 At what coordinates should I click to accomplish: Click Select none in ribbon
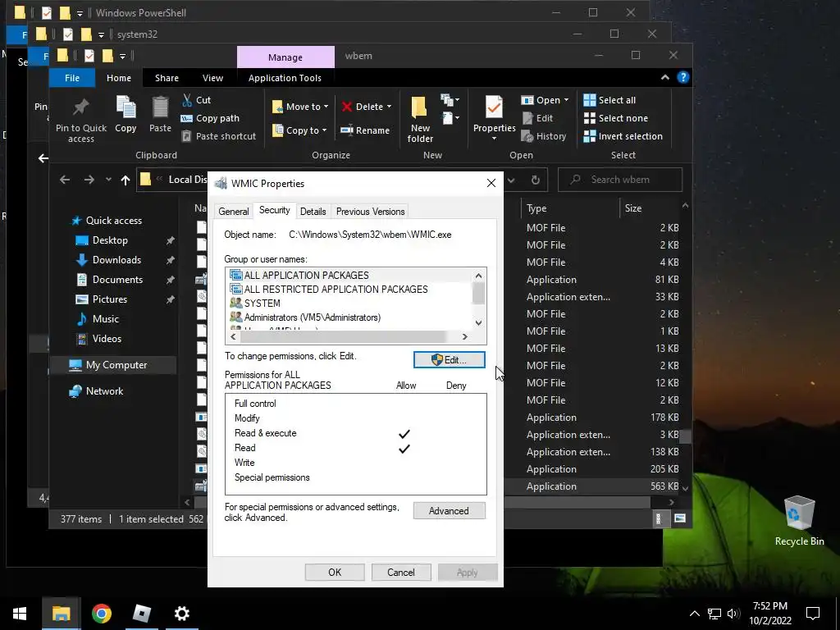615,118
